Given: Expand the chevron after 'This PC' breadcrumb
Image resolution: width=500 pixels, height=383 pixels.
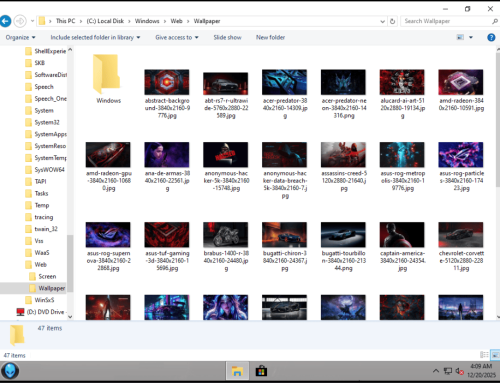Looking at the screenshot, I should (x=81, y=21).
